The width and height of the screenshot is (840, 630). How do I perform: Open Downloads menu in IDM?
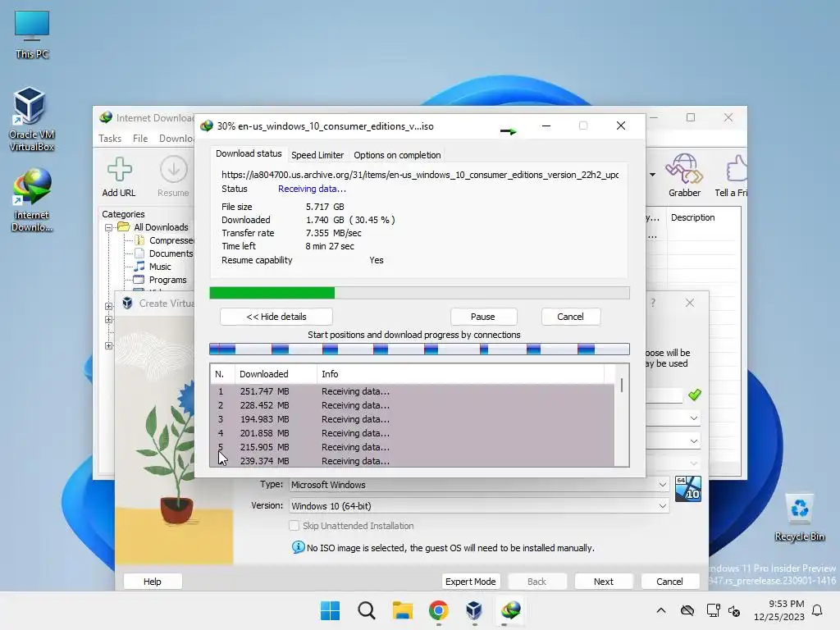click(176, 138)
